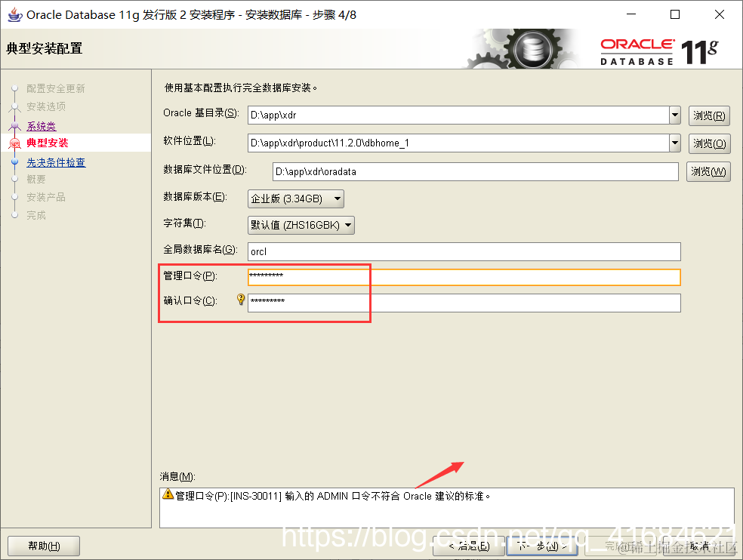Minimize the installer window
The height and width of the screenshot is (560, 743).
630,14
